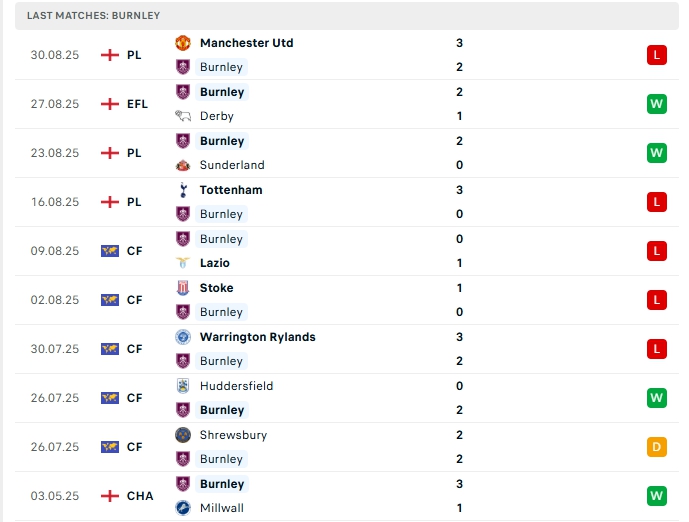Click the Manchester Utd club crest

tap(183, 43)
